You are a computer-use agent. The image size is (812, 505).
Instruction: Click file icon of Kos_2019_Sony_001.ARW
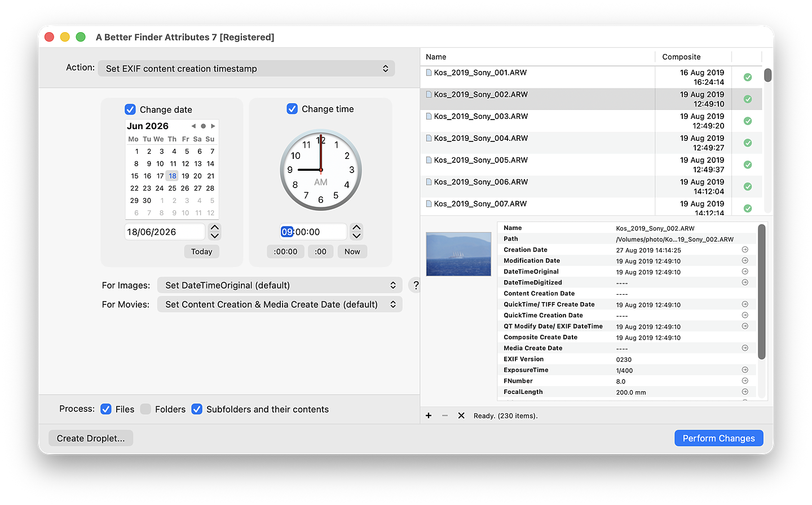[x=429, y=73]
